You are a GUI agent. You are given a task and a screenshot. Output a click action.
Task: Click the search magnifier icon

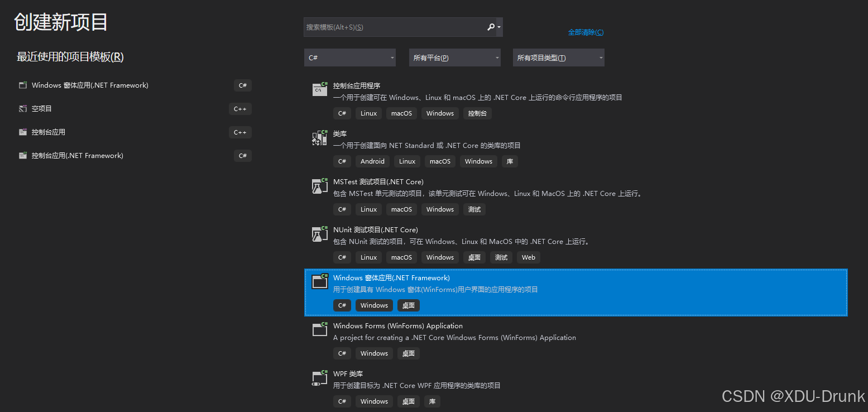491,27
